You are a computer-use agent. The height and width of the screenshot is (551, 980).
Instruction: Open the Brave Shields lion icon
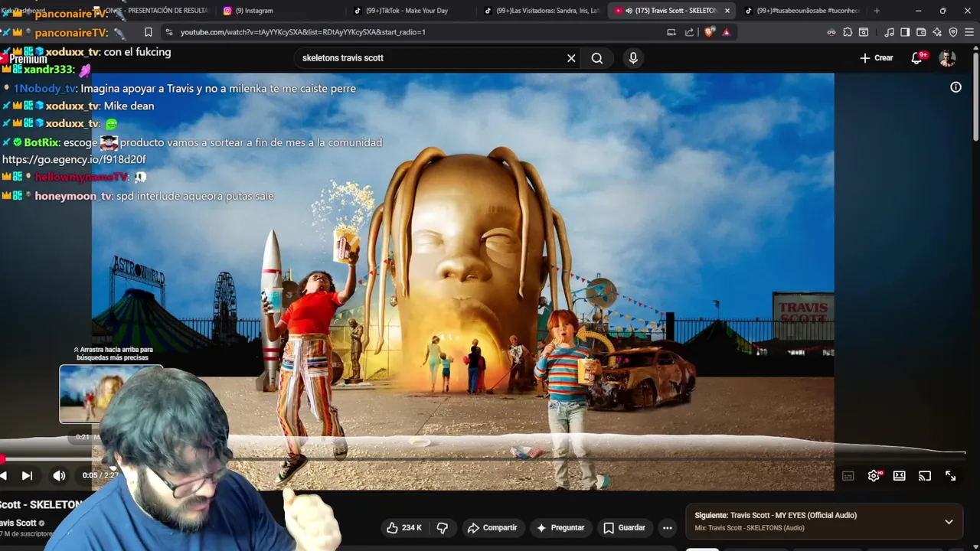(710, 32)
